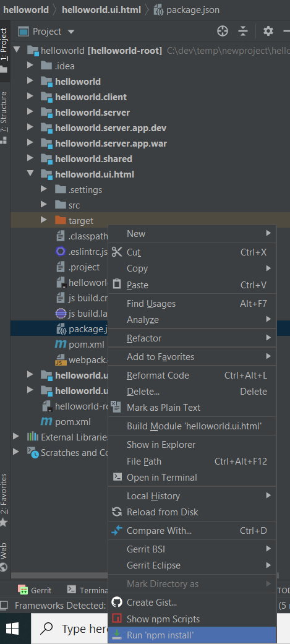Open the New submenu
Screen dimensions: 290x644
click(192, 234)
